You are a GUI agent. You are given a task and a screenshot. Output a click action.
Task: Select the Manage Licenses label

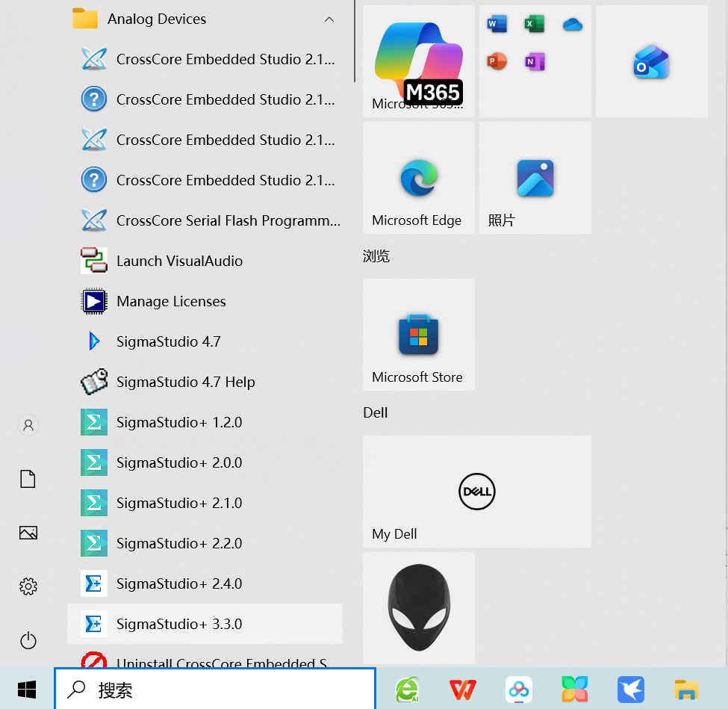coord(171,301)
